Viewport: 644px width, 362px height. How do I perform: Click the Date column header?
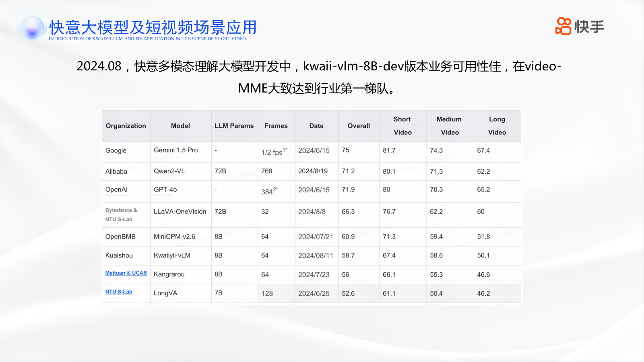[316, 126]
